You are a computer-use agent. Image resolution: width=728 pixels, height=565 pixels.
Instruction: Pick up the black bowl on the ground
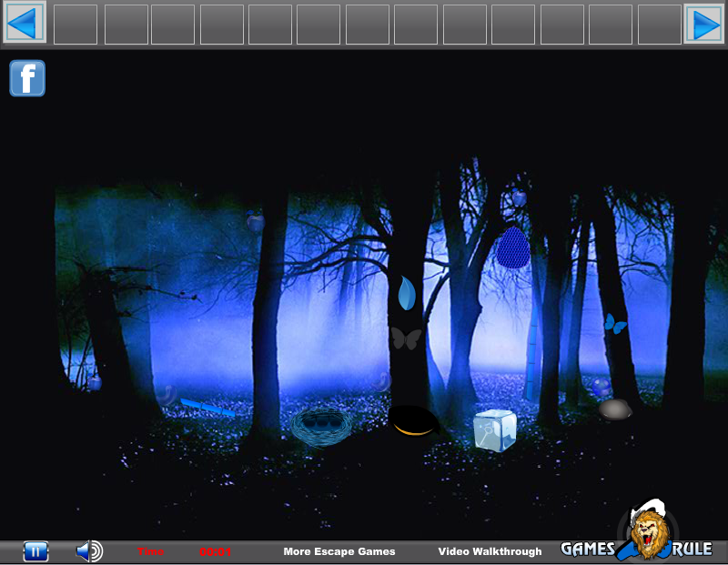coord(413,420)
